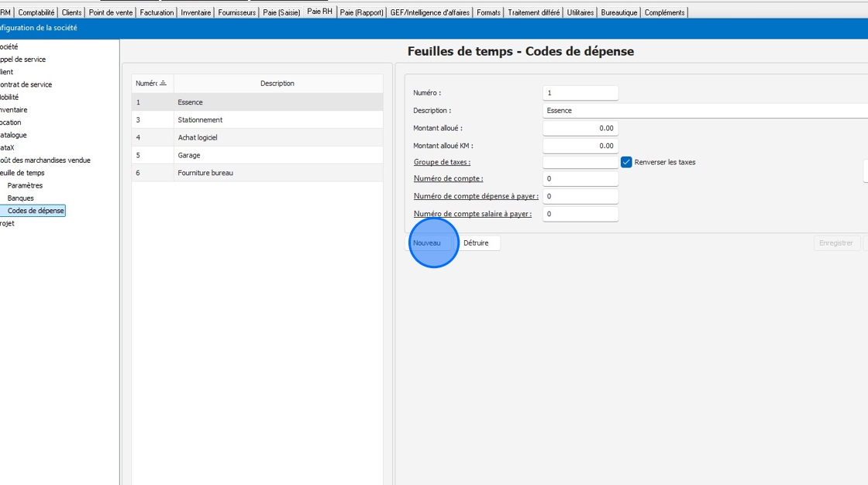Open the Traitement différé tab

534,12
